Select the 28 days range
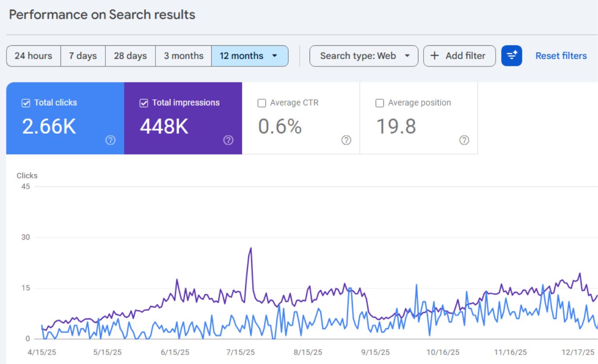Screen dimensions: 598x364 tap(130, 56)
